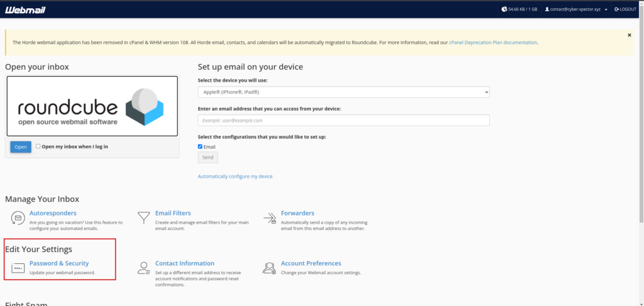Click the Send button
The image size is (644, 306).
(x=208, y=158)
